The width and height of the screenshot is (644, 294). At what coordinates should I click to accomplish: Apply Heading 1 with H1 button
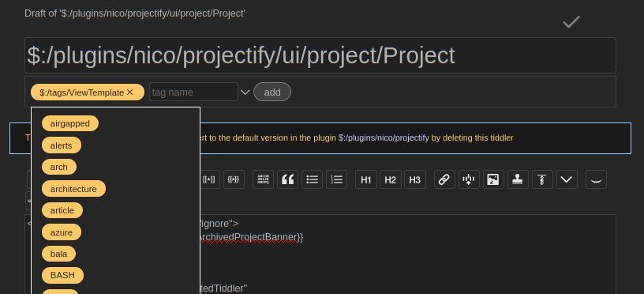pyautogui.click(x=366, y=179)
